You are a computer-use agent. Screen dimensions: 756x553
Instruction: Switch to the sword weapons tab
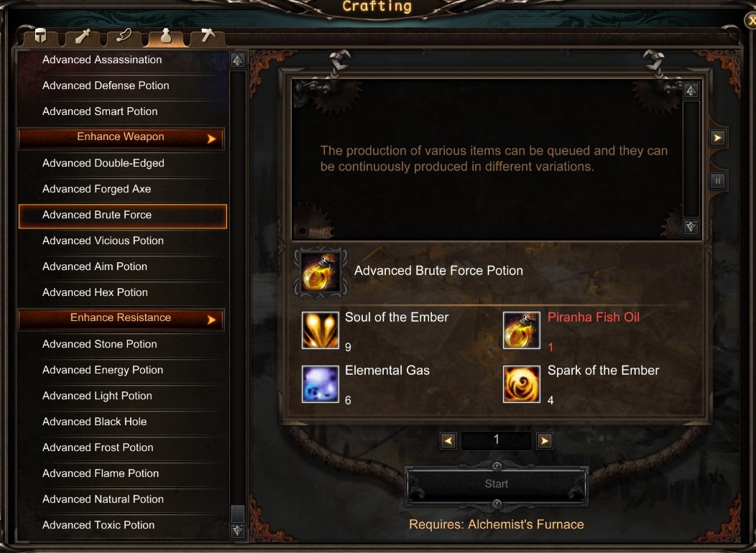(83, 37)
